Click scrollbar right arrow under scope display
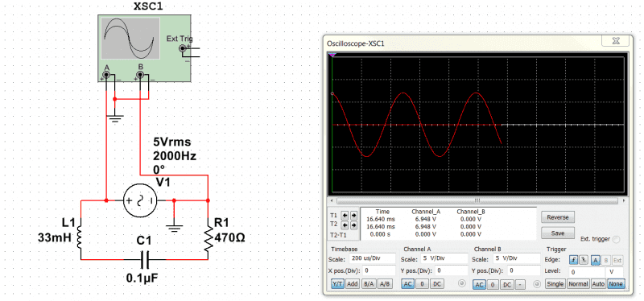Viewport: 644px width, 301px height. (625, 201)
